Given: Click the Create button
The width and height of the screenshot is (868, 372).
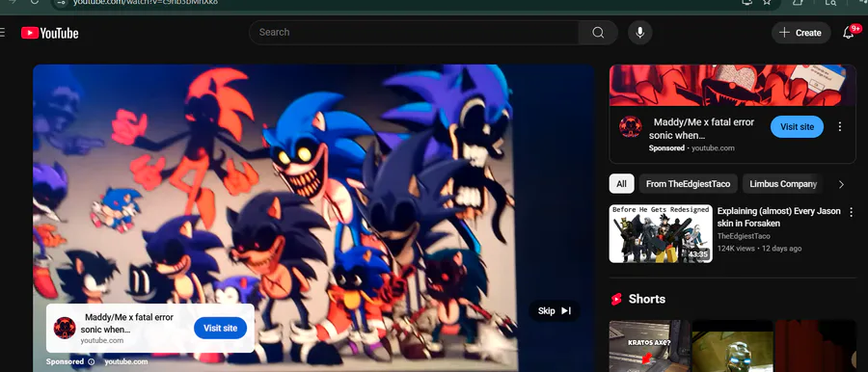Looking at the screenshot, I should (801, 33).
